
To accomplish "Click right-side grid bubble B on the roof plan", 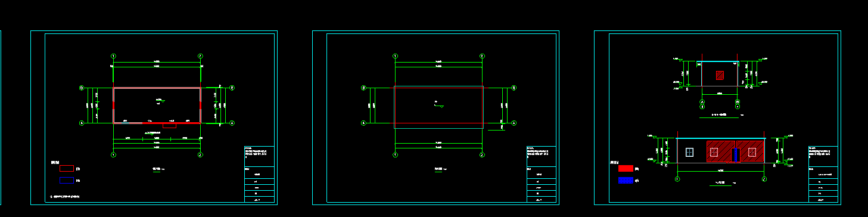I will tap(514, 88).
